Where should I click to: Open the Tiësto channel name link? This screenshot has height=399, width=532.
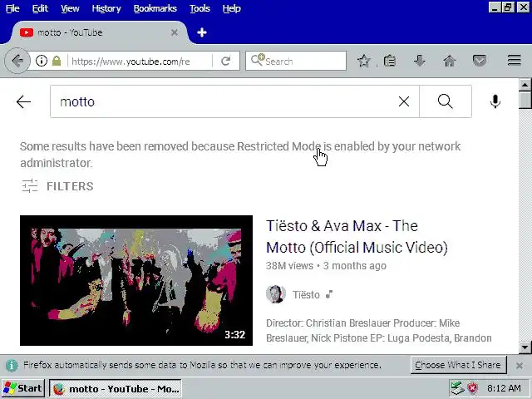(x=306, y=294)
